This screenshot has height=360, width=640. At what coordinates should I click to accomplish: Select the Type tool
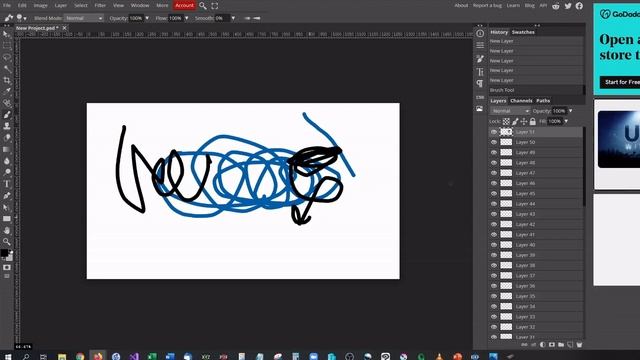(x=7, y=184)
